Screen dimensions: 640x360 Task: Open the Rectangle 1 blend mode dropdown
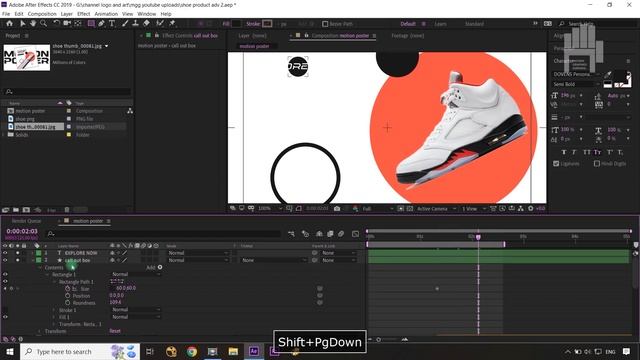(x=136, y=274)
